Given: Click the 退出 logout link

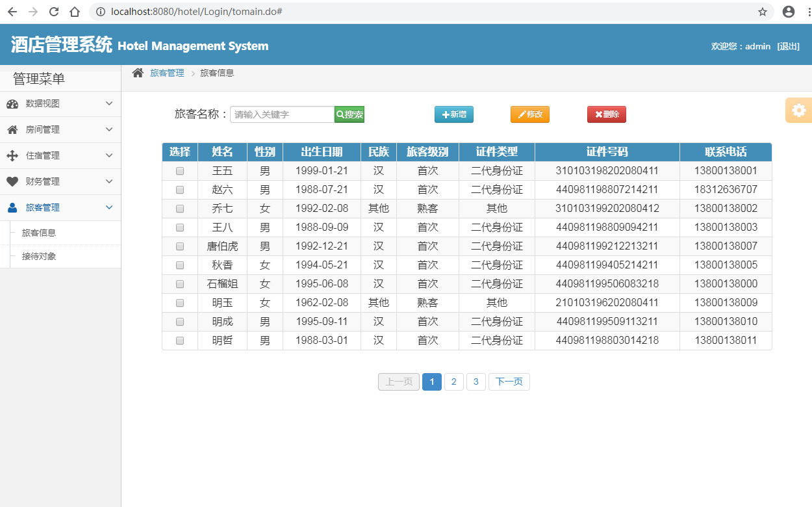Looking at the screenshot, I should click(x=789, y=46).
